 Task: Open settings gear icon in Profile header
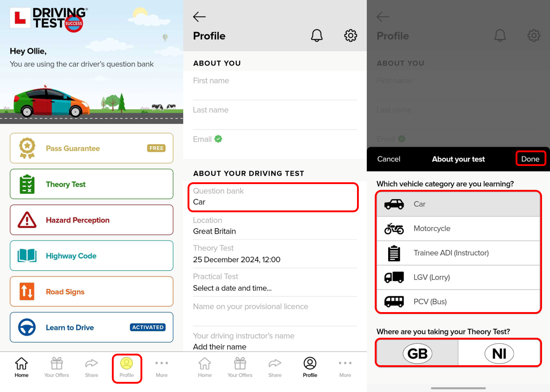point(350,35)
